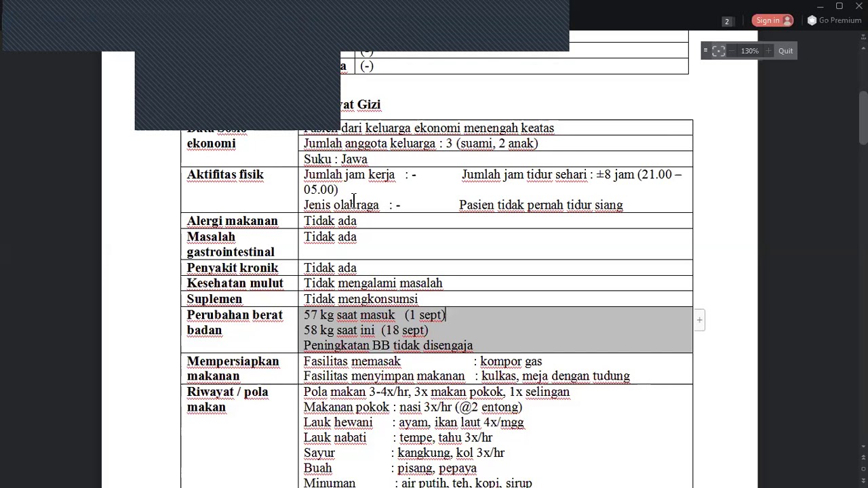Click the 'Jumlah anggota keluarga' line
This screenshot has height=488, width=868.
click(x=420, y=144)
